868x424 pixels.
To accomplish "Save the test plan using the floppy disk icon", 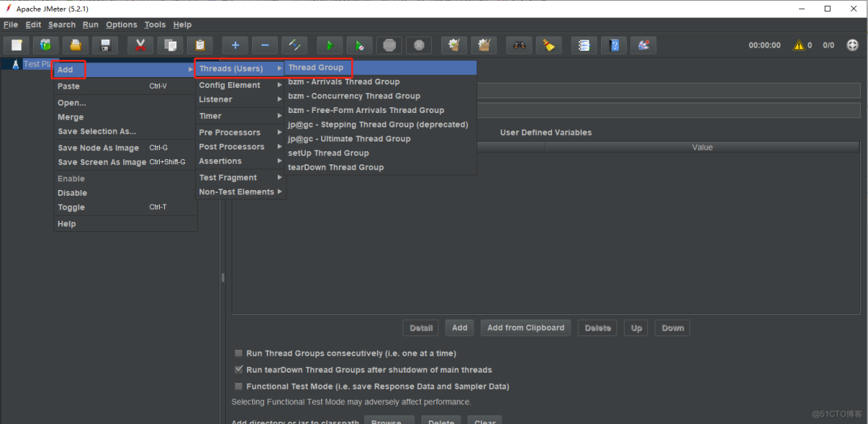I will click(x=106, y=45).
